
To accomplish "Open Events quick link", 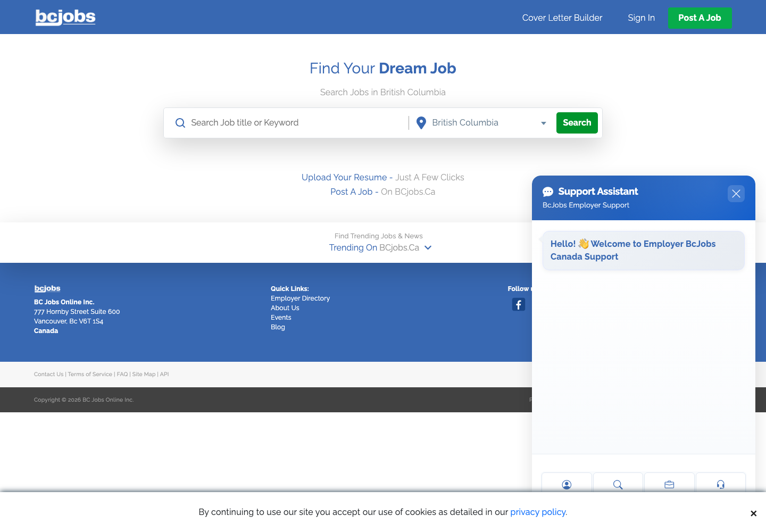I will [281, 318].
